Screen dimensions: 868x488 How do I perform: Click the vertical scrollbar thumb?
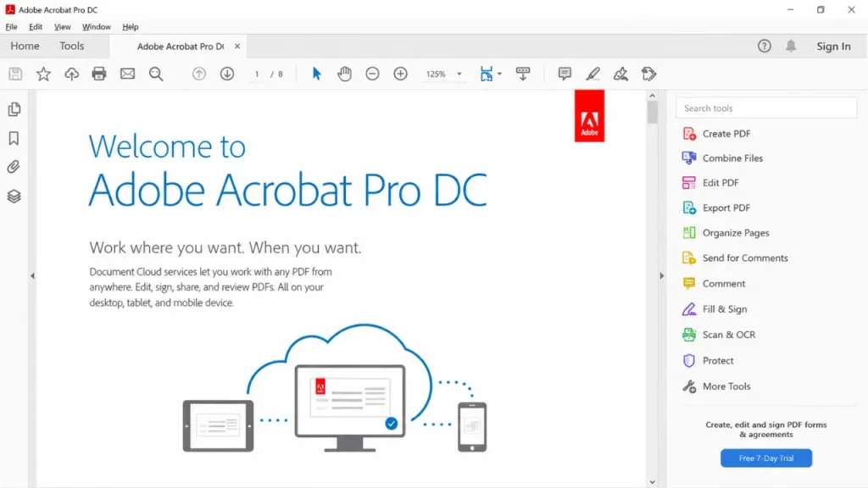(x=652, y=113)
